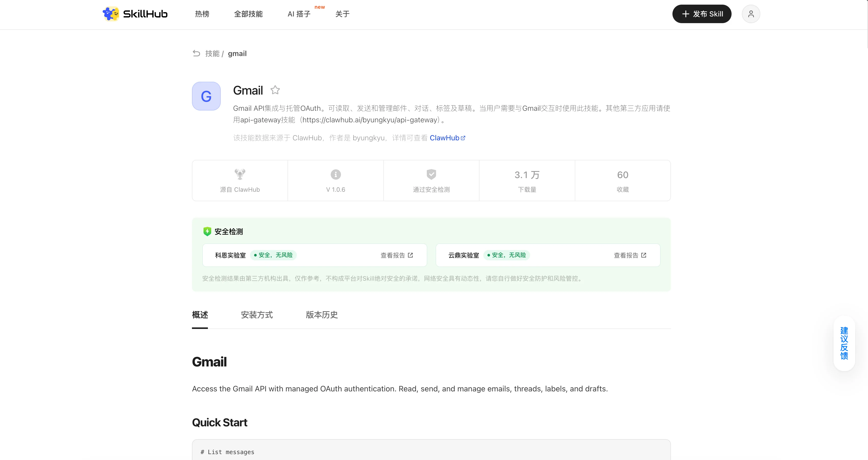Open the AI 搭子 nav item
868x460 pixels.
[x=299, y=14]
